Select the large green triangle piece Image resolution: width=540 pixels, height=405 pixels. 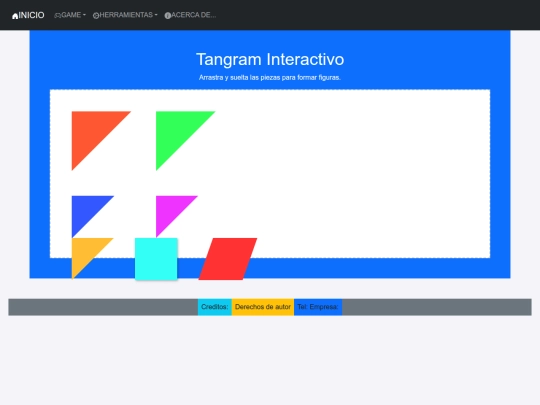176,131
